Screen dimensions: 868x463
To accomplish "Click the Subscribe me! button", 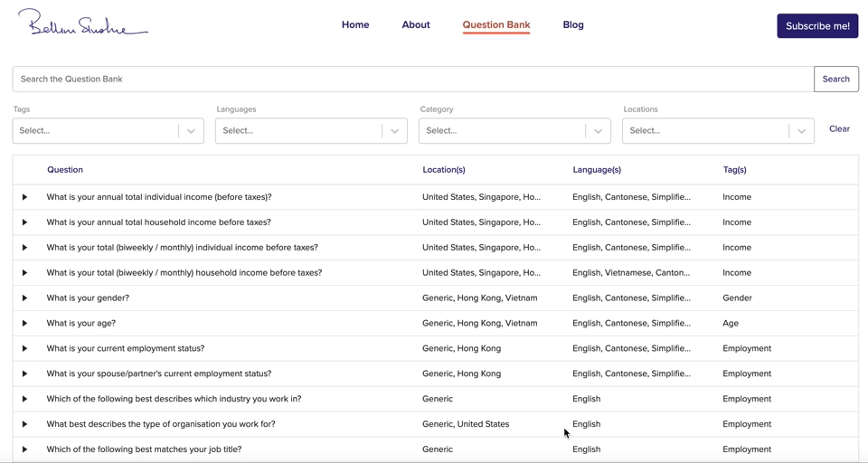I will click(817, 26).
